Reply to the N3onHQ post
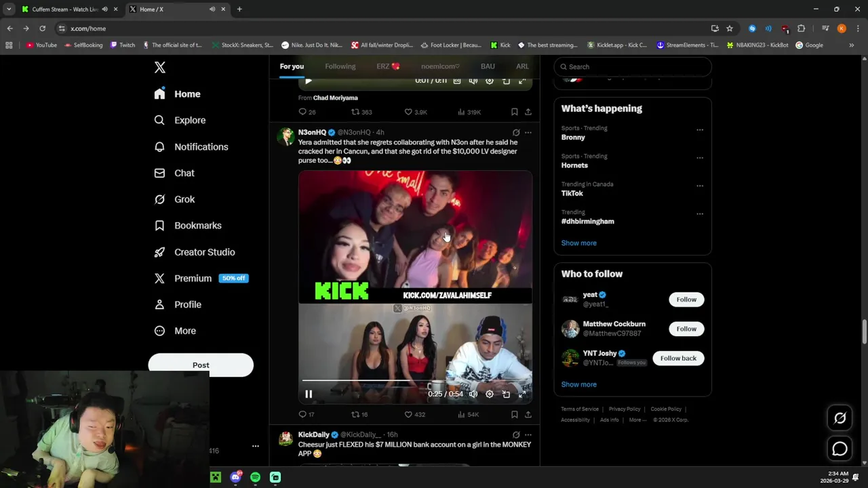The image size is (868, 488). coord(307,414)
